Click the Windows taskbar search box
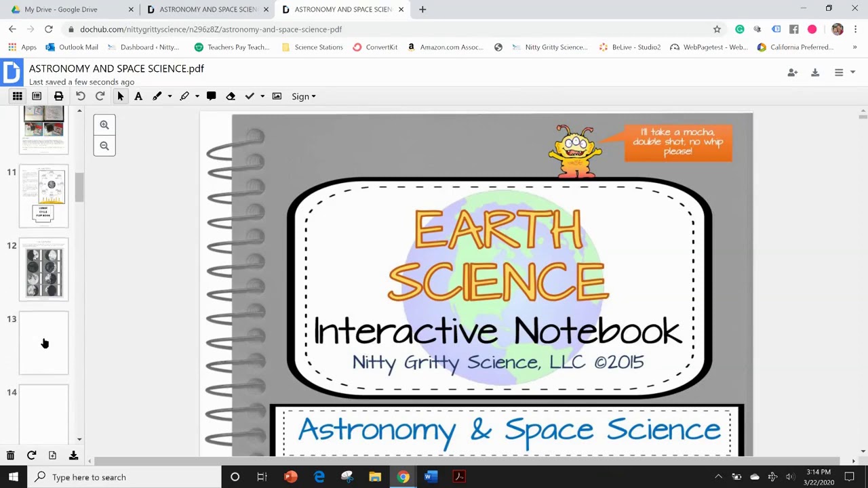The image size is (868, 488). [124, 477]
